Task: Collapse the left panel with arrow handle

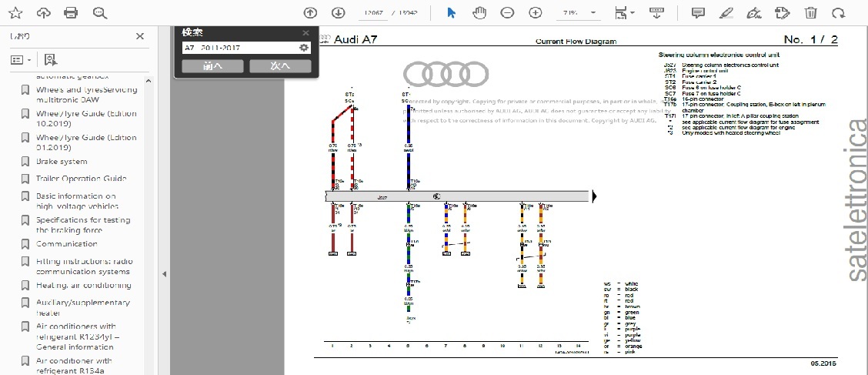Action: (x=164, y=274)
